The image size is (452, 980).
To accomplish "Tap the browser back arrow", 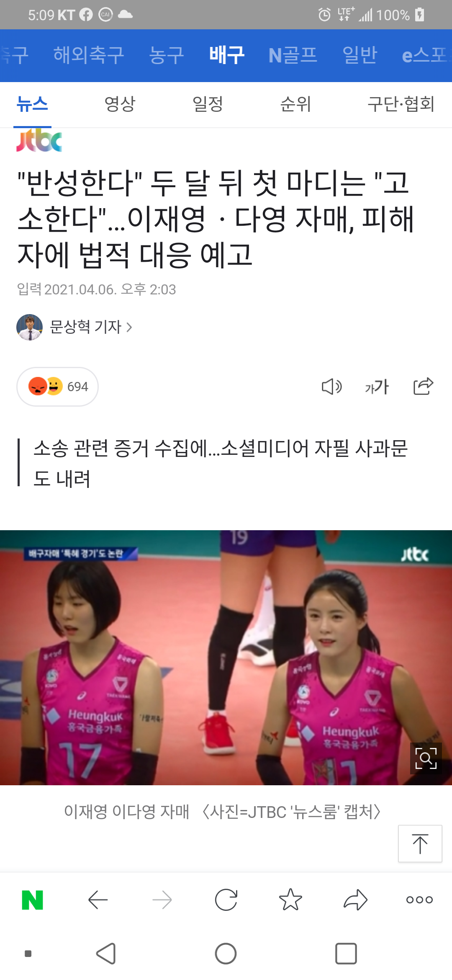I will pos(98,900).
